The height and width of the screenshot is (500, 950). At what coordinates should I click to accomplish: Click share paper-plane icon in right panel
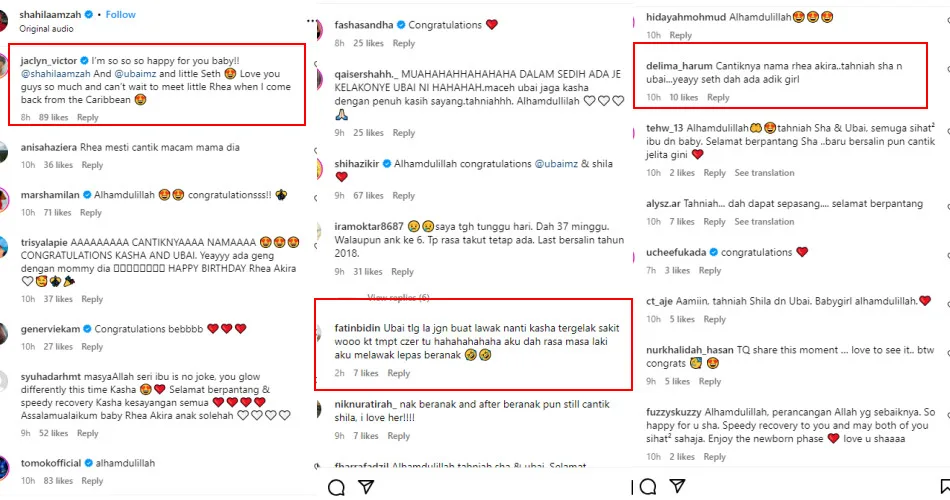679,487
